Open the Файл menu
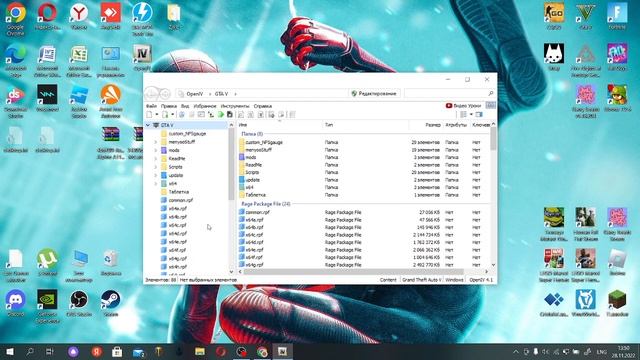 coord(151,106)
